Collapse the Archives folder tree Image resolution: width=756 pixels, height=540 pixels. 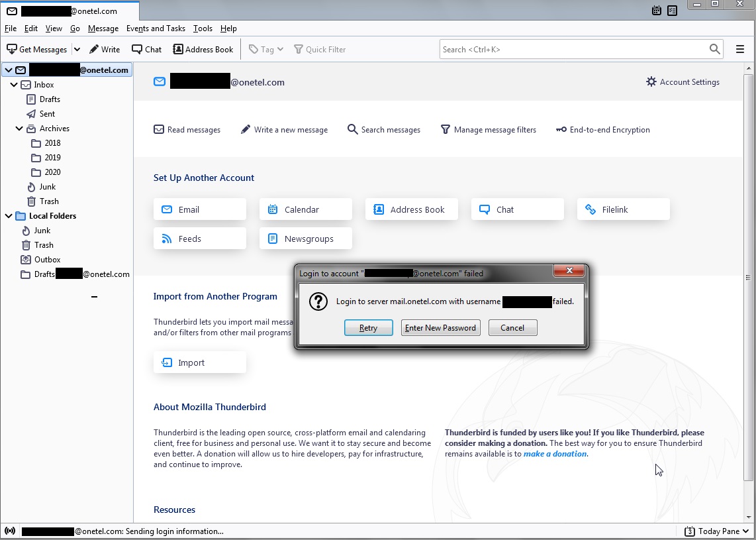coord(19,128)
